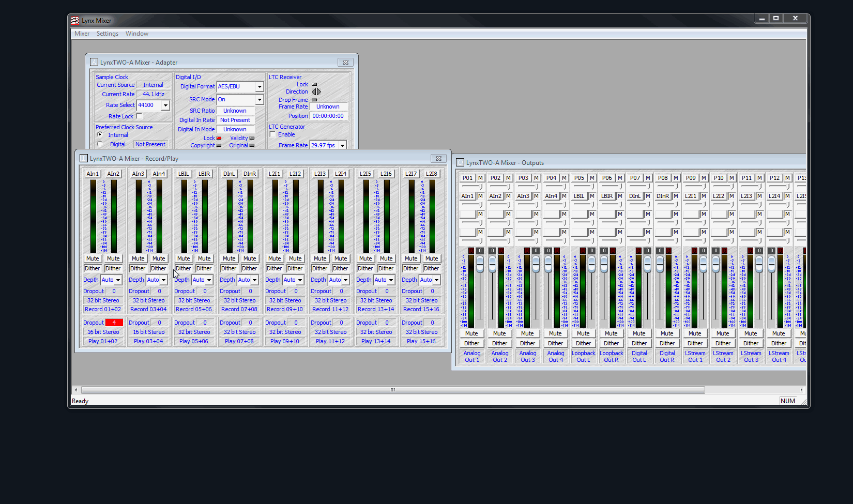
Task: Select Internal as preferred clock source
Action: click(100, 135)
